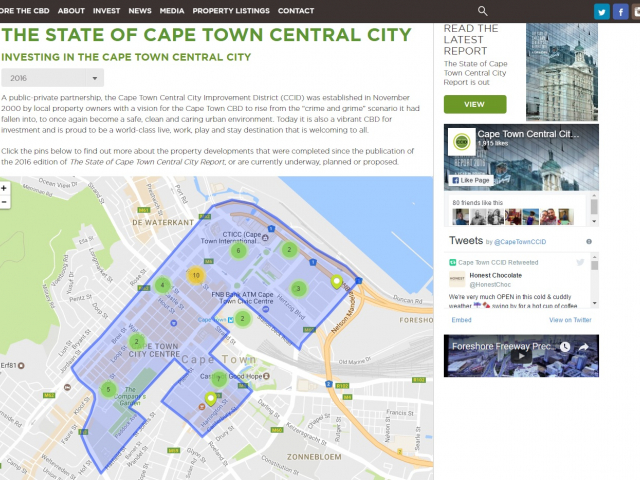Click the Embed link
640x480 pixels.
click(x=461, y=320)
